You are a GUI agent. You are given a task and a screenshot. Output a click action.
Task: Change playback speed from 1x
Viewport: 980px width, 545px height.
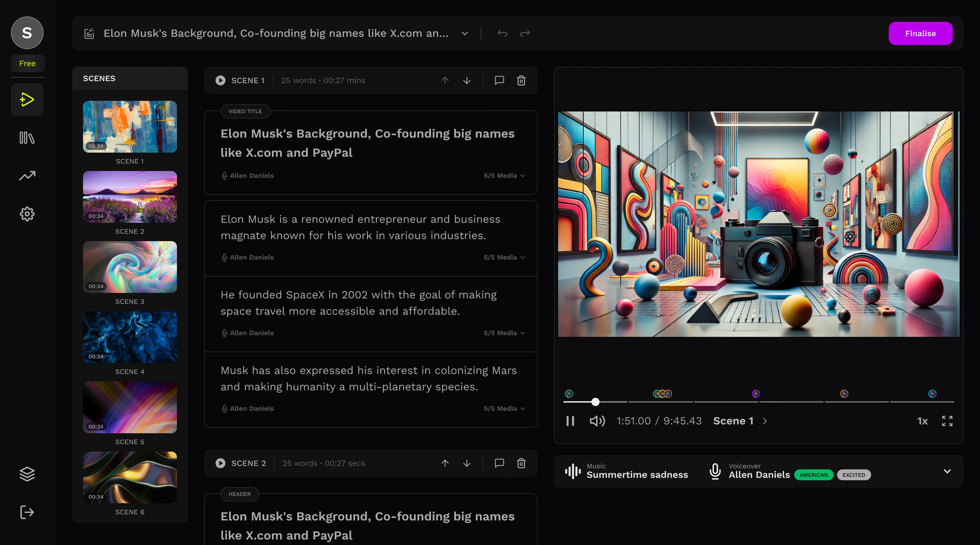coord(923,421)
